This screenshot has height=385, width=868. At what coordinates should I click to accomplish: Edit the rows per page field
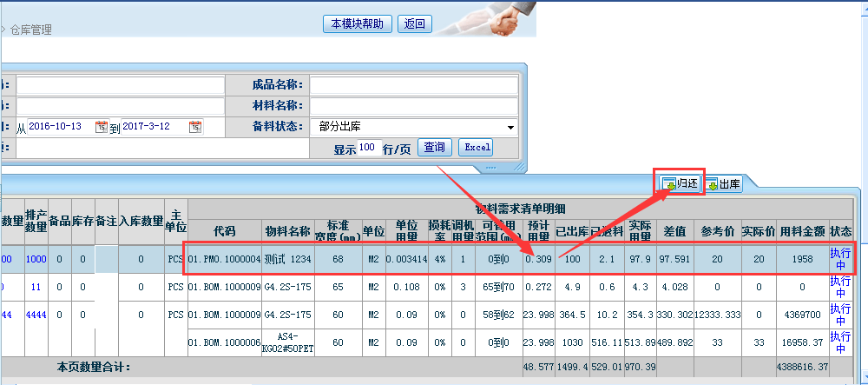[368, 148]
